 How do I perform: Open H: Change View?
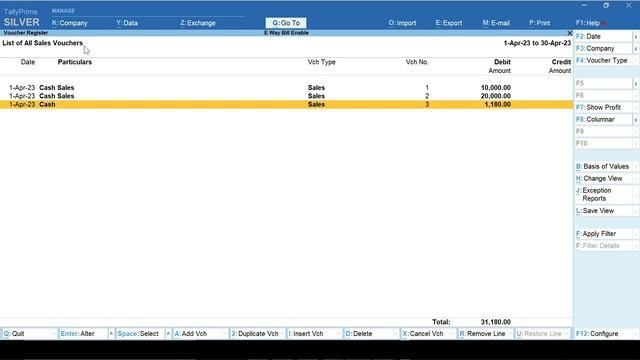pyautogui.click(x=603, y=178)
